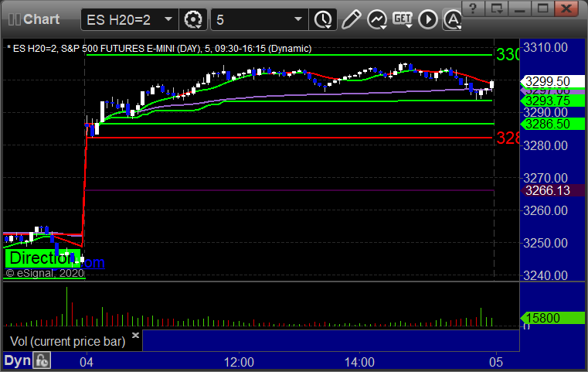Select the pencil drawing tools icon
The image size is (588, 372).
[352, 19]
